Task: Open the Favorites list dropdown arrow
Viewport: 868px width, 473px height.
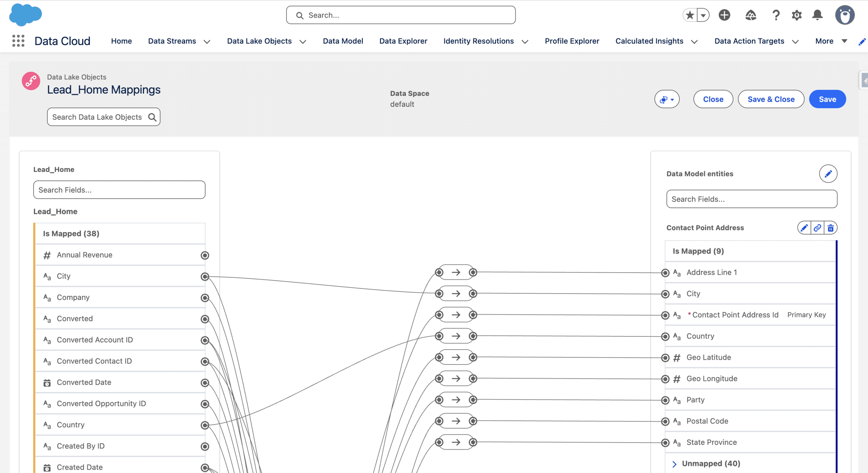Action: (703, 15)
